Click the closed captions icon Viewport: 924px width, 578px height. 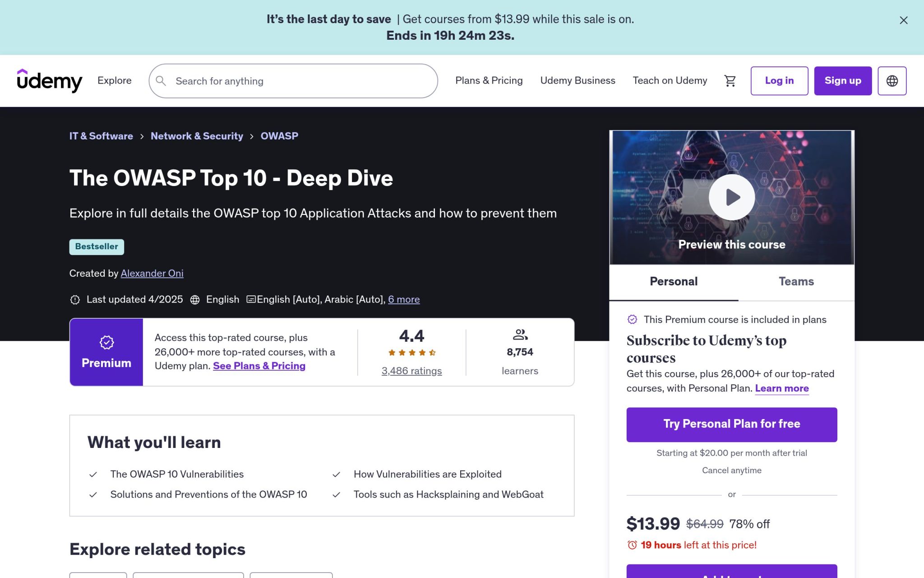click(x=251, y=299)
